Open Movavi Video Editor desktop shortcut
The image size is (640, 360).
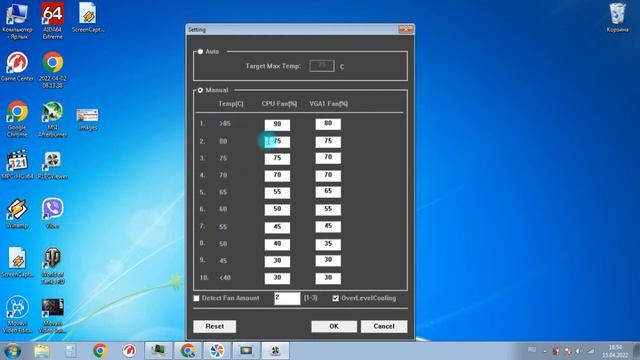(x=17, y=314)
